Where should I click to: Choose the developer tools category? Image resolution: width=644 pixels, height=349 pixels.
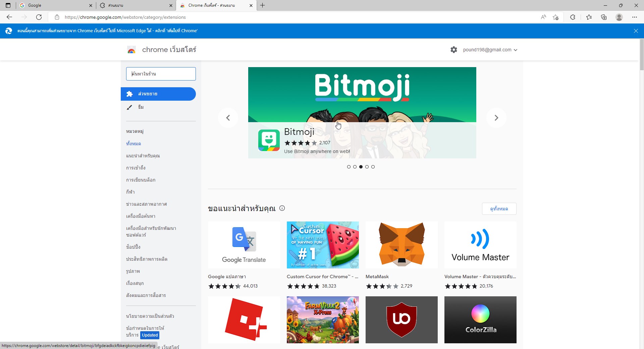[x=151, y=232]
